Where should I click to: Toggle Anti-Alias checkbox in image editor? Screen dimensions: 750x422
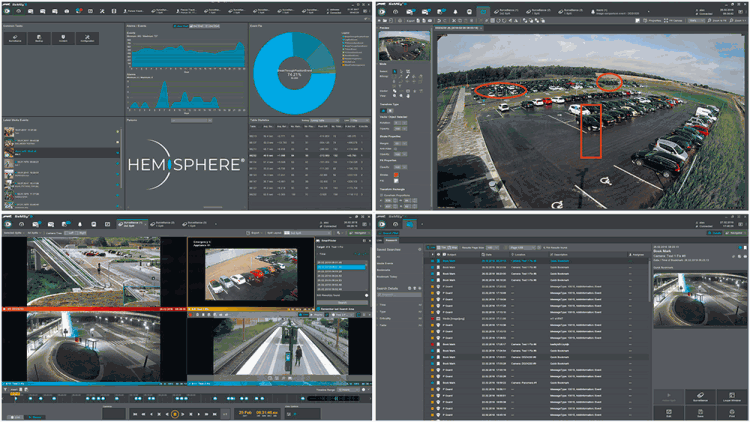[396, 148]
